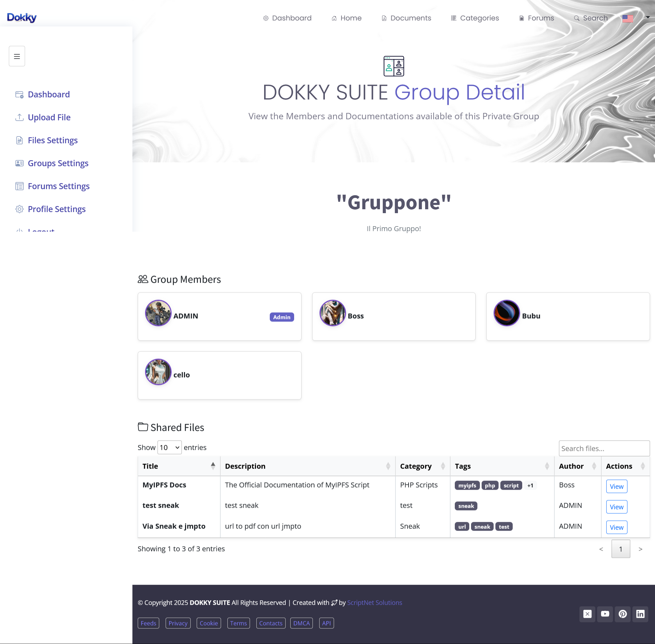This screenshot has height=644, width=655.
Task: Go to Dashboard in sidebar
Action: click(x=49, y=95)
